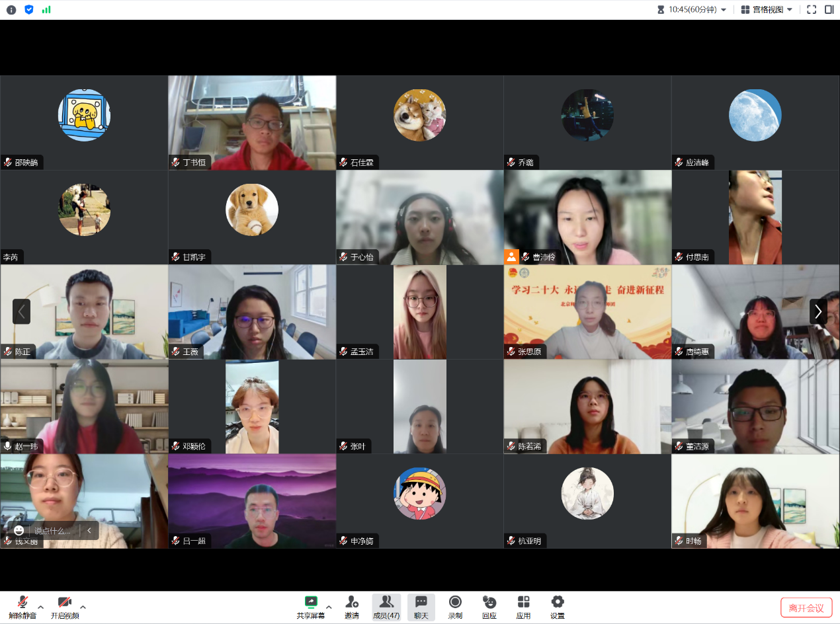Open the 聊天 chat panel
Viewport: 840px width, 624px height.
pyautogui.click(x=421, y=606)
